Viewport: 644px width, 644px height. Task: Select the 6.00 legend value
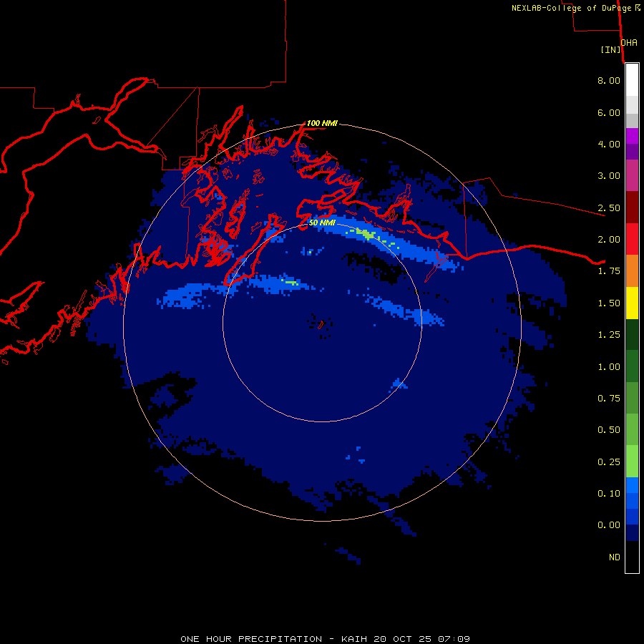coord(609,112)
